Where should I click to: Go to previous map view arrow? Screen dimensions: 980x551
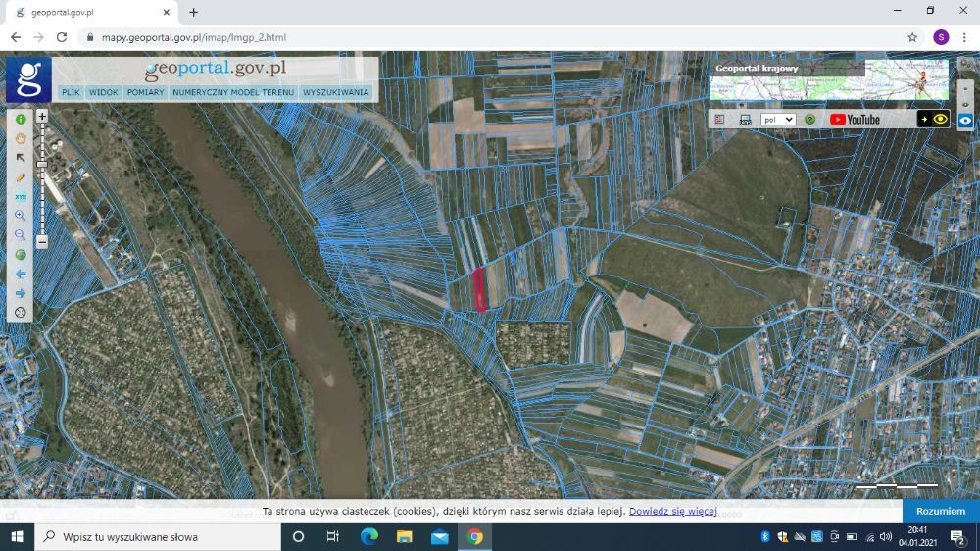pyautogui.click(x=21, y=274)
